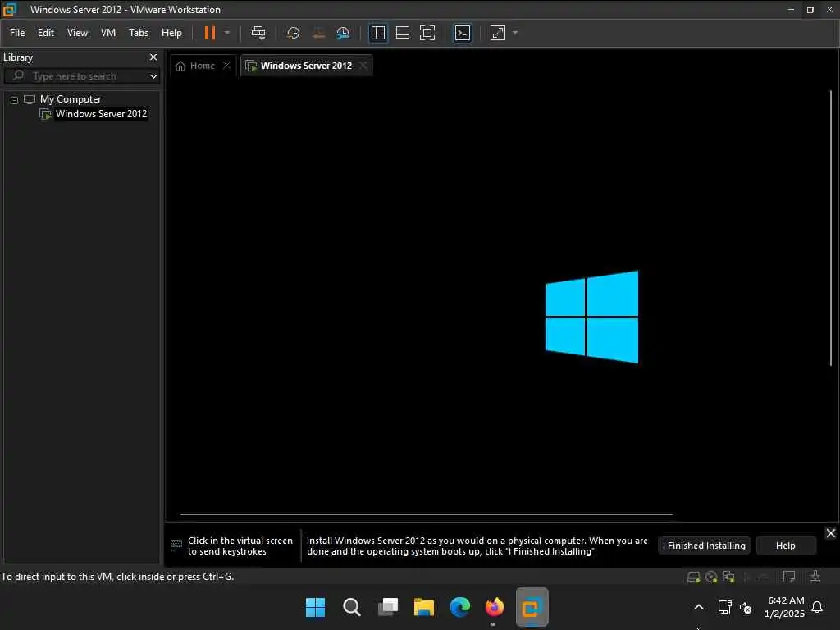This screenshot has height=630, width=840.
Task: Select My Computer in the library
Action: tap(71, 99)
